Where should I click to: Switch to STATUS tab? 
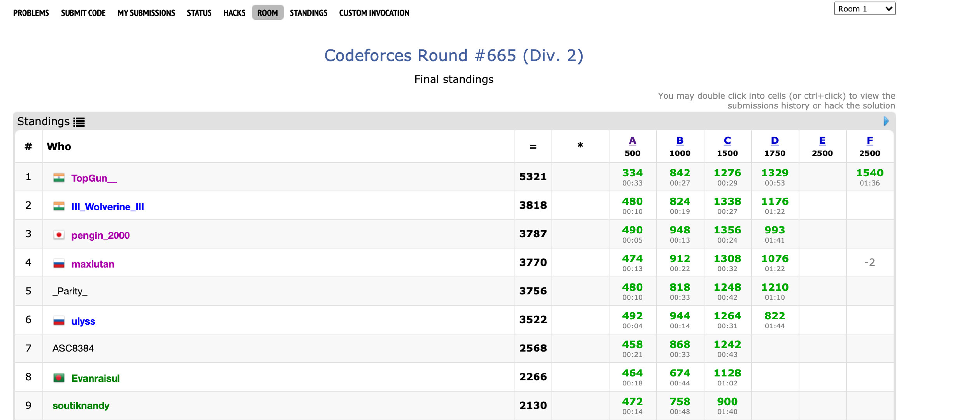(199, 13)
